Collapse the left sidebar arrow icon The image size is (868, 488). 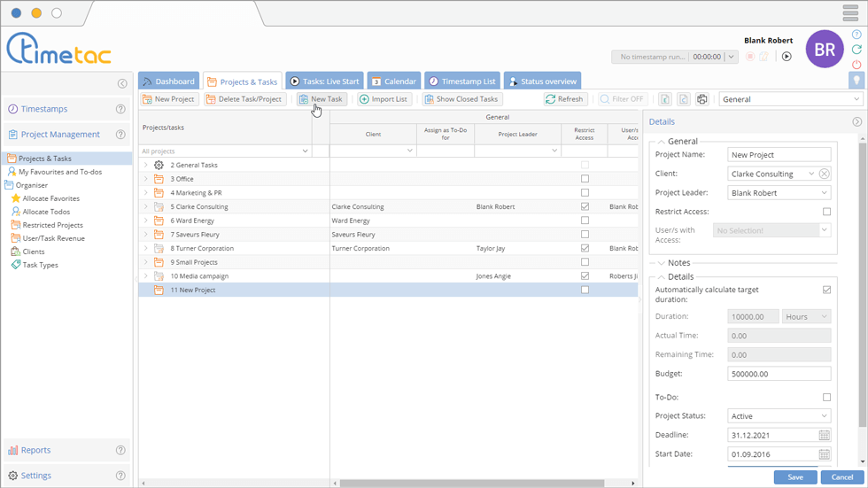click(x=122, y=83)
